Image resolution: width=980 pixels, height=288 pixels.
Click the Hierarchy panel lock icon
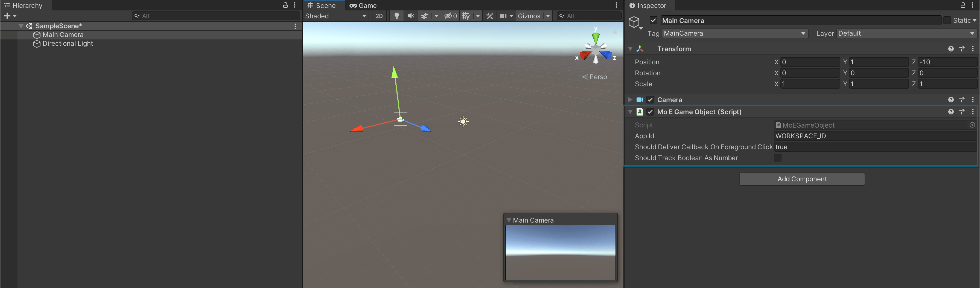(x=285, y=5)
